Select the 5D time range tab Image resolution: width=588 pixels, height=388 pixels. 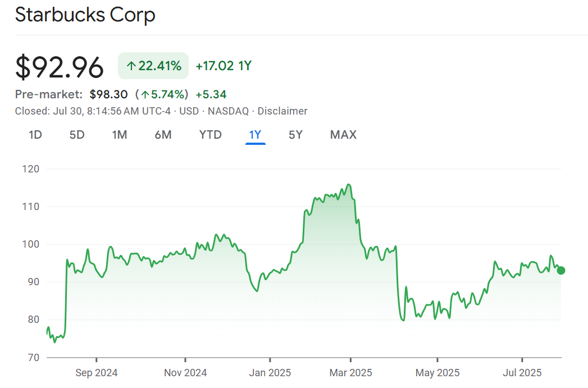[x=77, y=135]
